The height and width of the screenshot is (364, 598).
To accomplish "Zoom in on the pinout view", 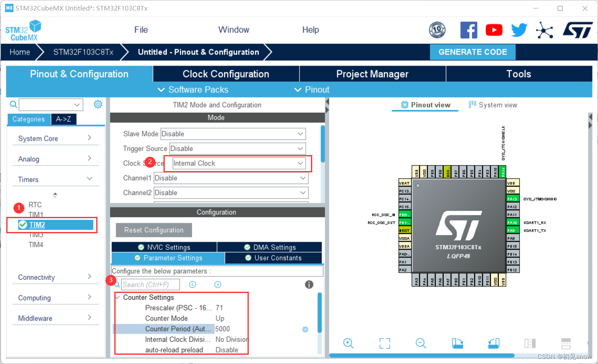I will [348, 343].
